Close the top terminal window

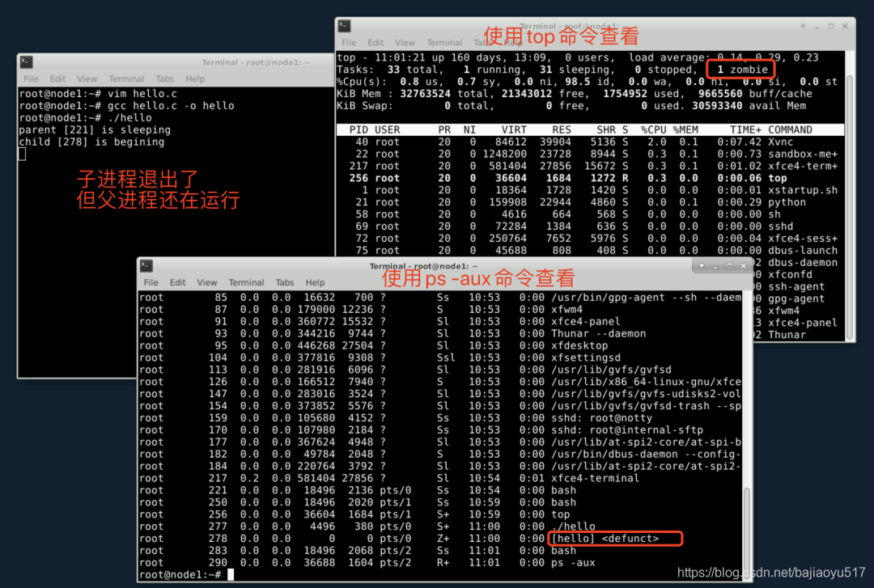845,26
